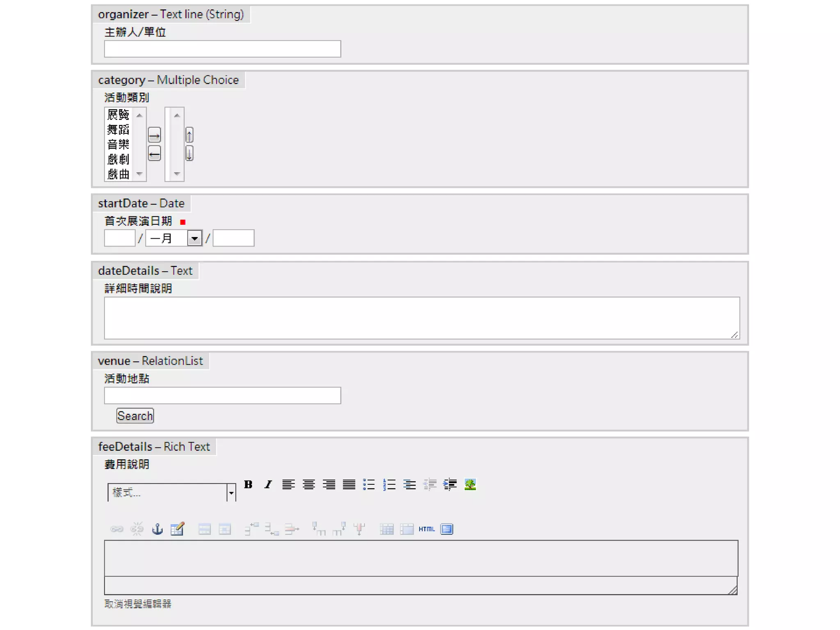This screenshot has width=840, height=630.
Task: Click the dateDetails textarea resize handle
Action: point(735,335)
